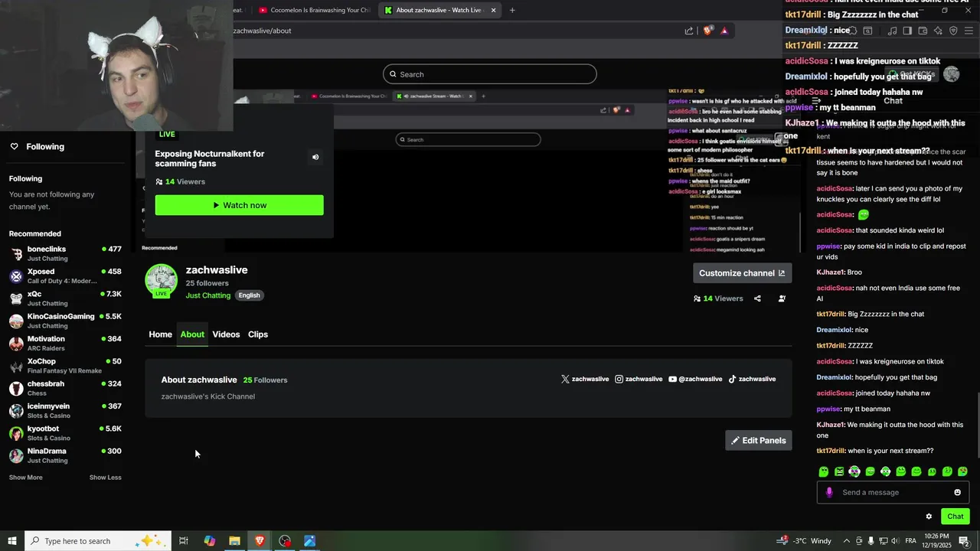Open Brave sidebar panel icon
The width and height of the screenshot is (980, 551).
tap(907, 31)
